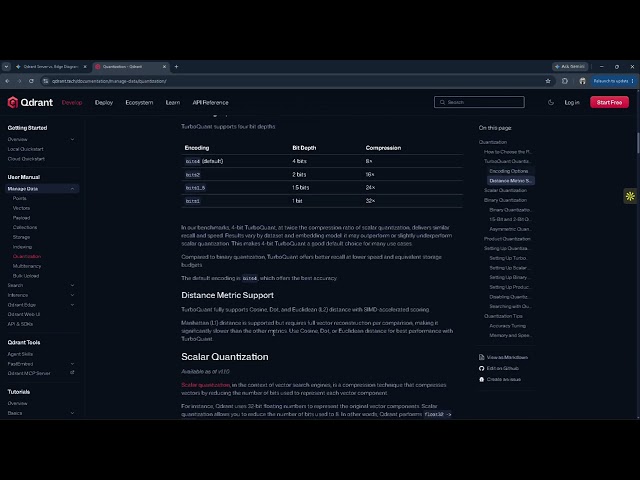Open Agent Skills in sidebar
This screenshot has height=480, width=640.
20,354
